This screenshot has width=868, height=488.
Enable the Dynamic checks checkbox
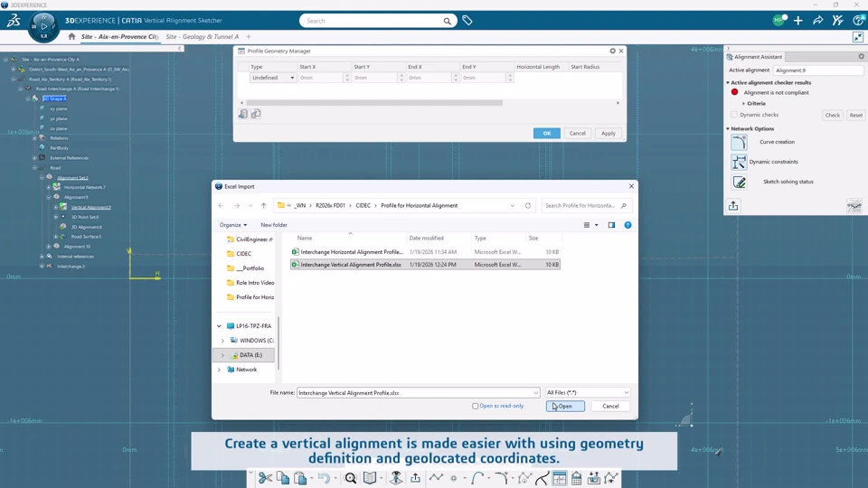pos(734,115)
